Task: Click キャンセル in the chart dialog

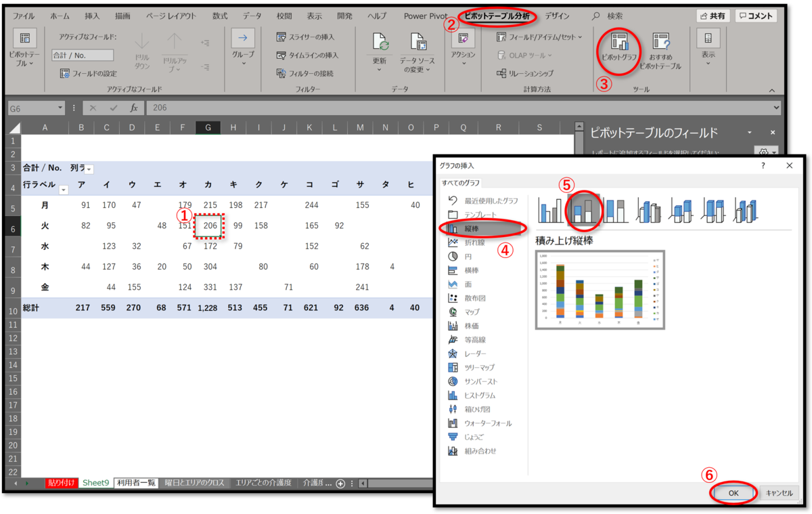Action: click(x=779, y=493)
